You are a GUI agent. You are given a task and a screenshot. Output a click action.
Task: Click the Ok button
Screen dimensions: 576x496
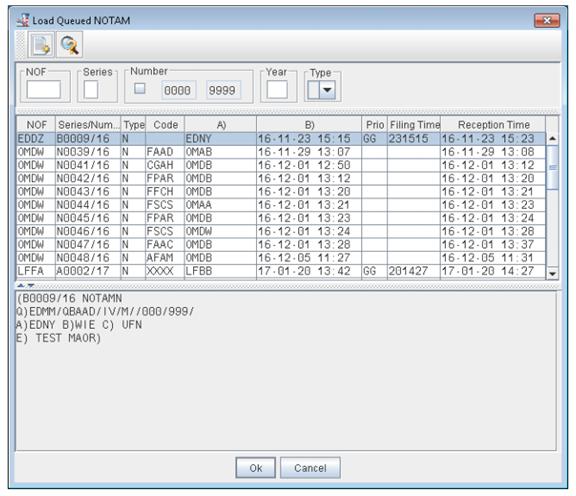[256, 468]
